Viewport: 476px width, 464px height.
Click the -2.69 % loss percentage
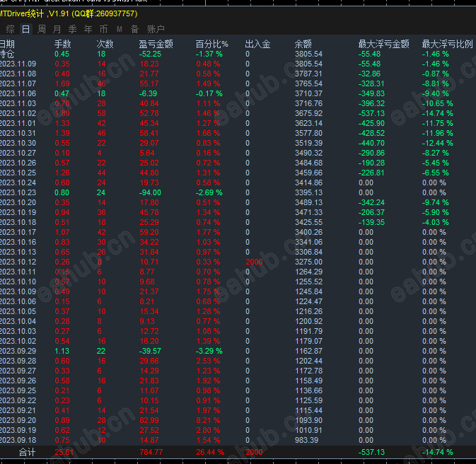[x=209, y=192]
